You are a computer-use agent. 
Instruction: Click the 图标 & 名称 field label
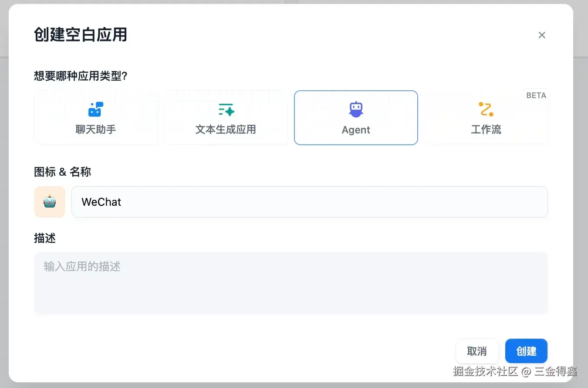[x=62, y=172]
